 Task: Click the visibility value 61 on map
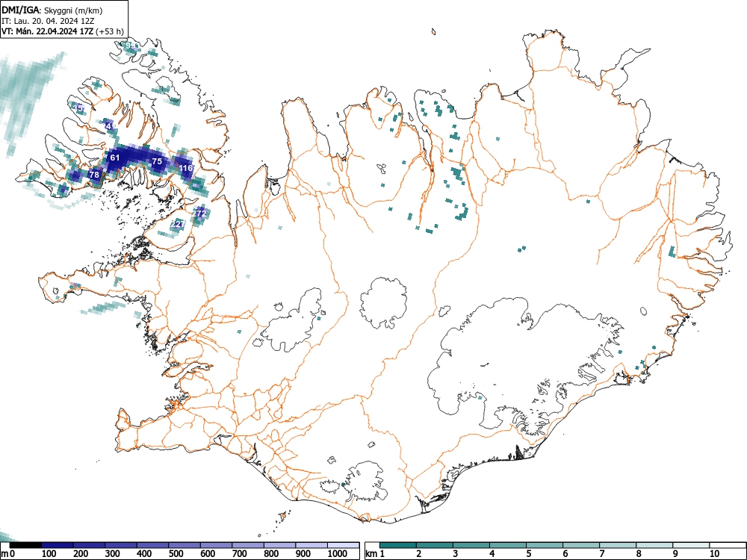115,157
